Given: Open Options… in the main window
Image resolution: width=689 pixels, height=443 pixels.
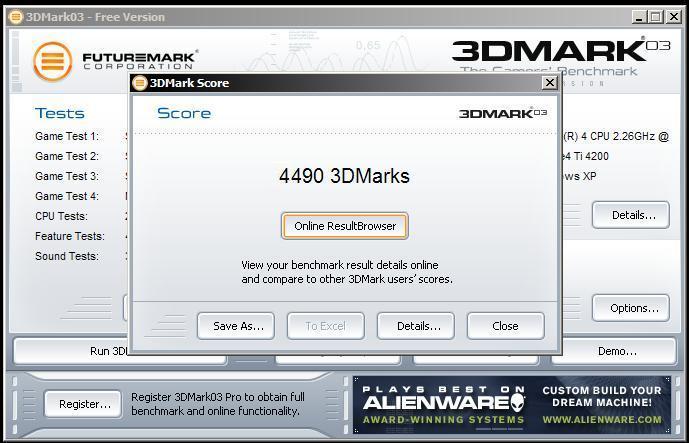Looking at the screenshot, I should 631,308.
